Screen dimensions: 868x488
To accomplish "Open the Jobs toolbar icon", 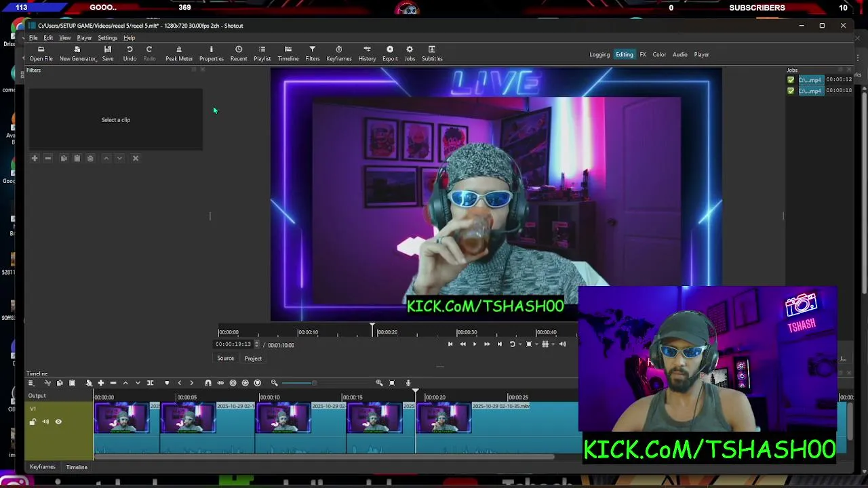I will click(x=410, y=53).
